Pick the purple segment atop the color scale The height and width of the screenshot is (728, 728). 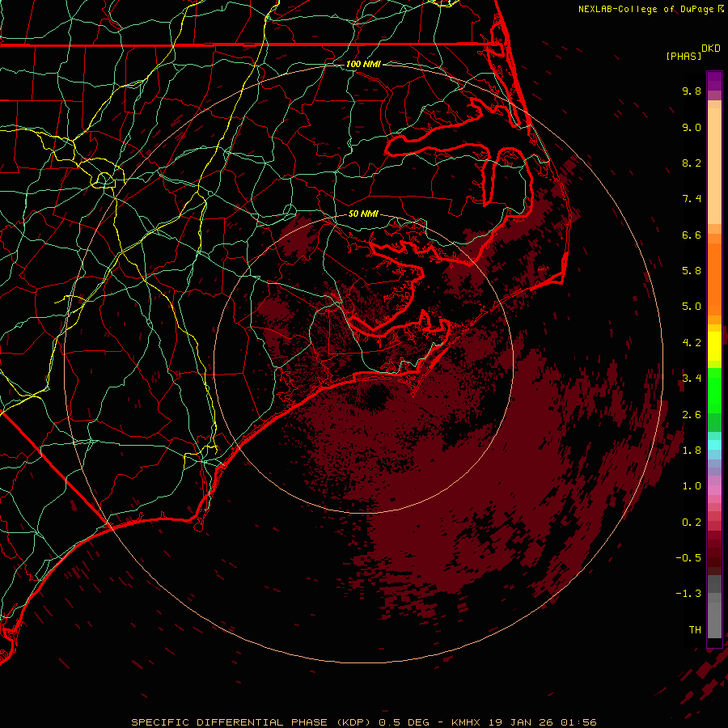[x=714, y=81]
